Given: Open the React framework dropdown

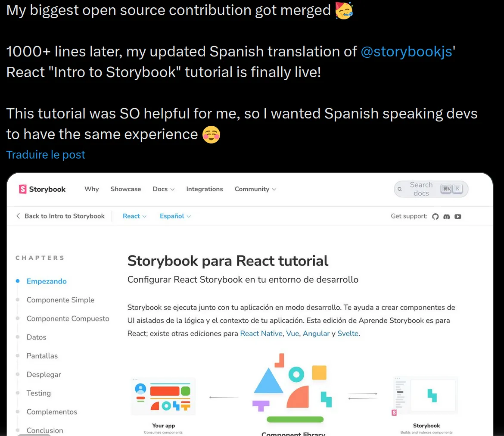Looking at the screenshot, I should (134, 216).
